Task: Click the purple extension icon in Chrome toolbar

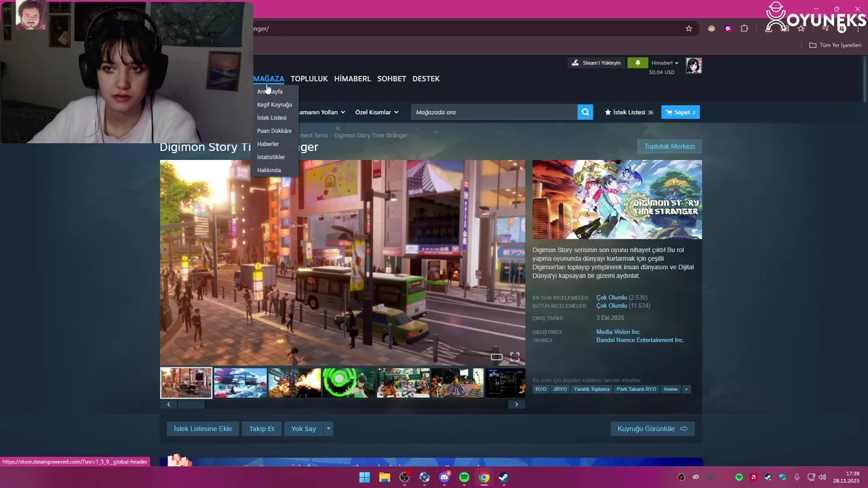Action: point(728,28)
